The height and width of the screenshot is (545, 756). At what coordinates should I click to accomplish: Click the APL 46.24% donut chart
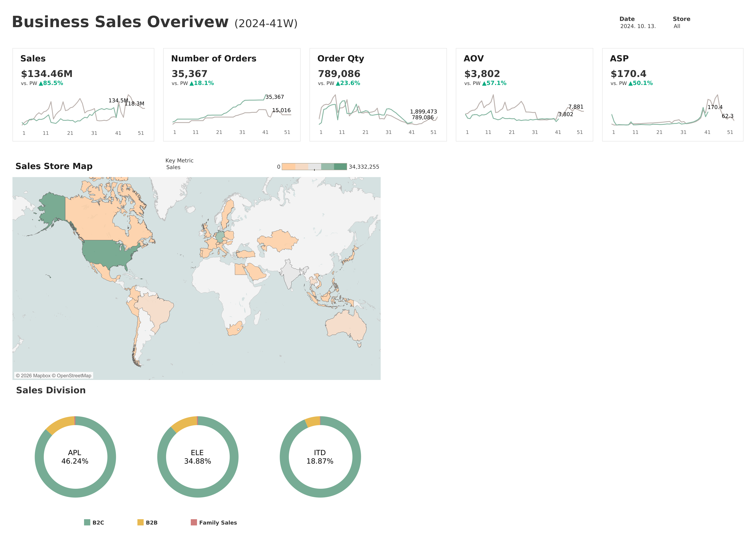pyautogui.click(x=75, y=457)
